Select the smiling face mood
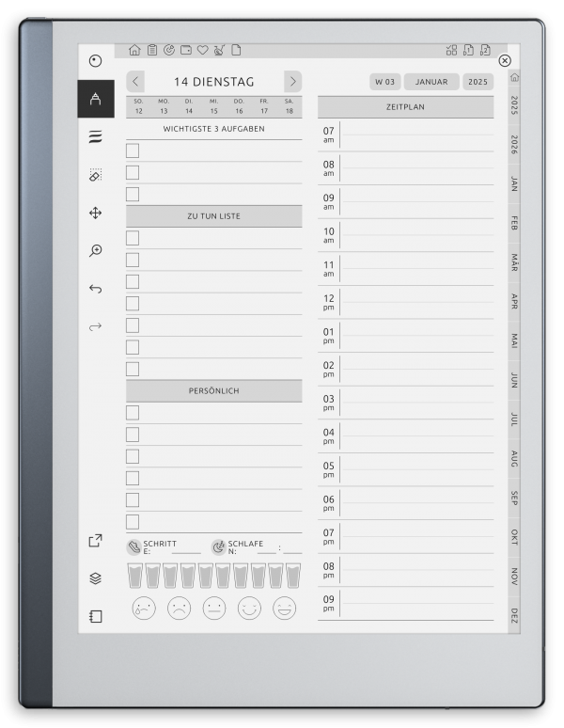The image size is (564, 728). [x=249, y=609]
